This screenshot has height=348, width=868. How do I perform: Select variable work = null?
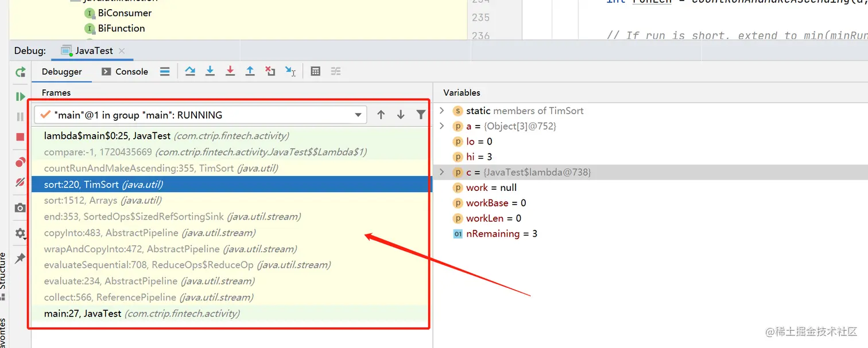(650, 187)
